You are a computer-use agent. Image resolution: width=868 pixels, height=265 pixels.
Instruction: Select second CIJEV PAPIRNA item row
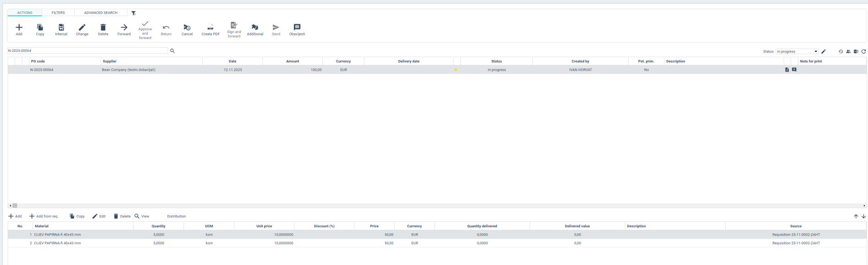click(x=57, y=243)
